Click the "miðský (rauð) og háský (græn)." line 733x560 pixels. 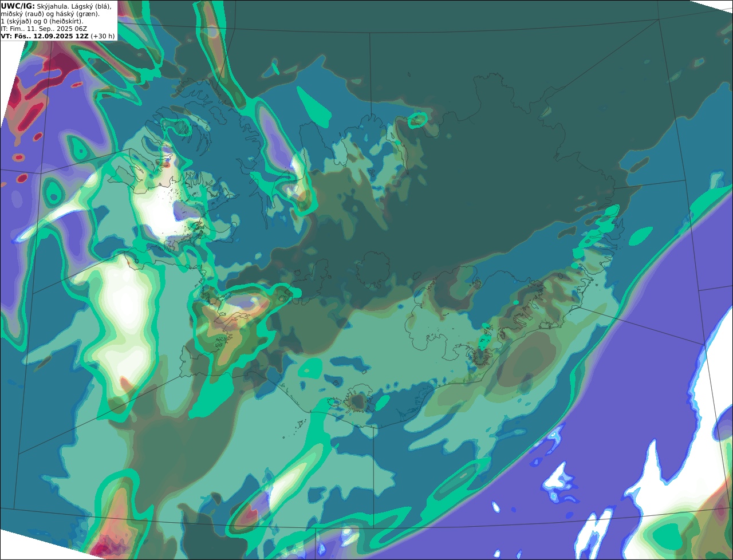pyautogui.click(x=50, y=14)
